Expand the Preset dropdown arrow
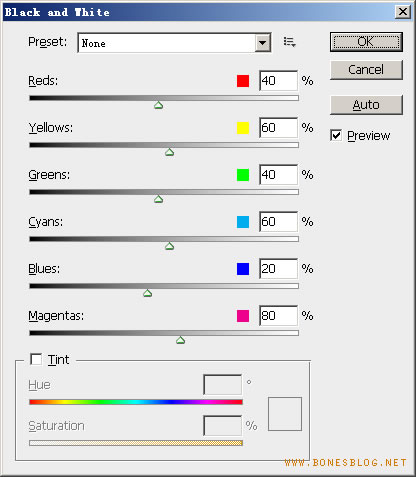The image size is (416, 477). click(x=263, y=43)
